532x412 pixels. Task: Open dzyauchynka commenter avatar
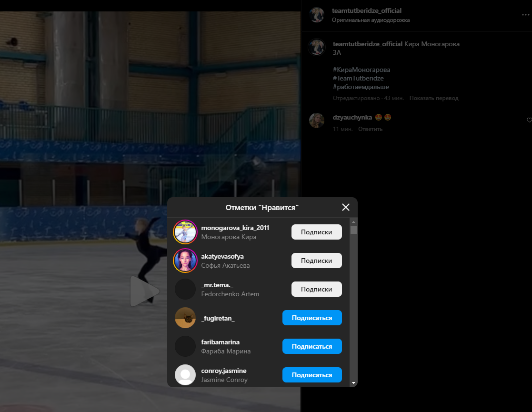(317, 121)
